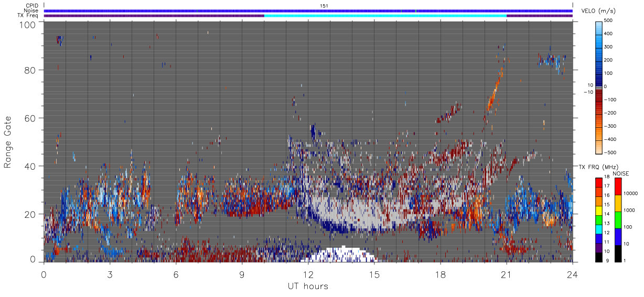Image resolution: width=644 pixels, height=297 pixels.
Task: Click the 9 MHz tick label
Action: click(607, 260)
